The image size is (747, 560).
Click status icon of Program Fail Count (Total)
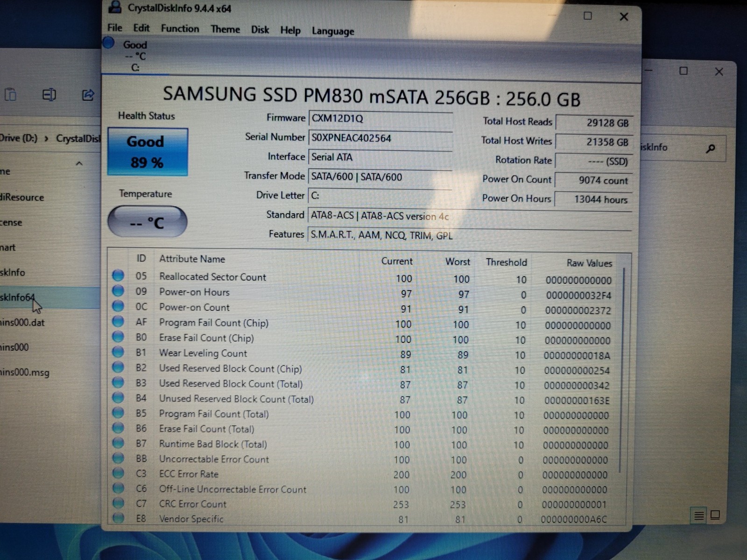coord(118,413)
